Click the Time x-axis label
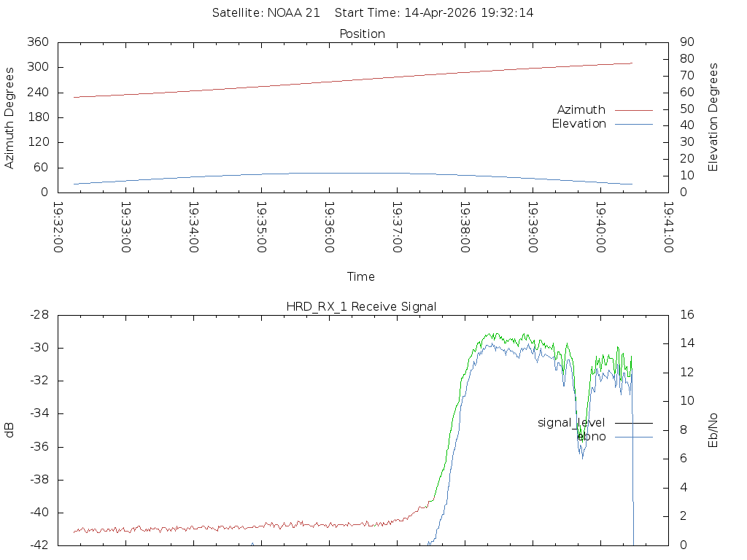Image resolution: width=747 pixels, height=560 pixels. (361, 276)
